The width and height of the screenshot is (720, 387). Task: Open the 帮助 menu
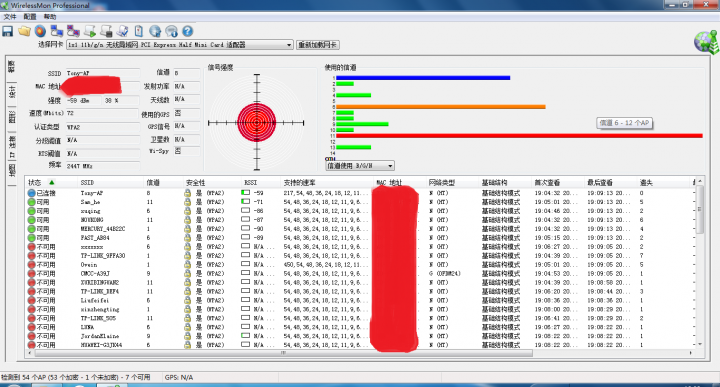coord(50,17)
